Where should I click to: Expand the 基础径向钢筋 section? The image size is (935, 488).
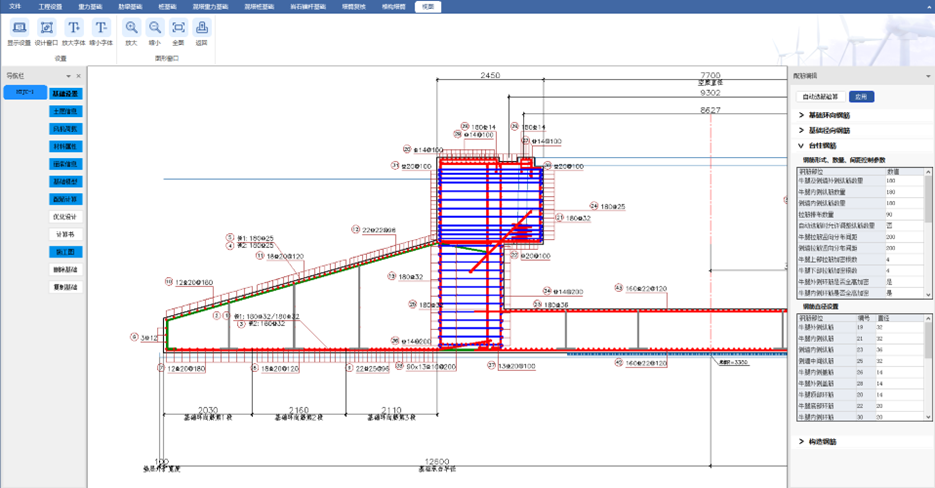801,130
